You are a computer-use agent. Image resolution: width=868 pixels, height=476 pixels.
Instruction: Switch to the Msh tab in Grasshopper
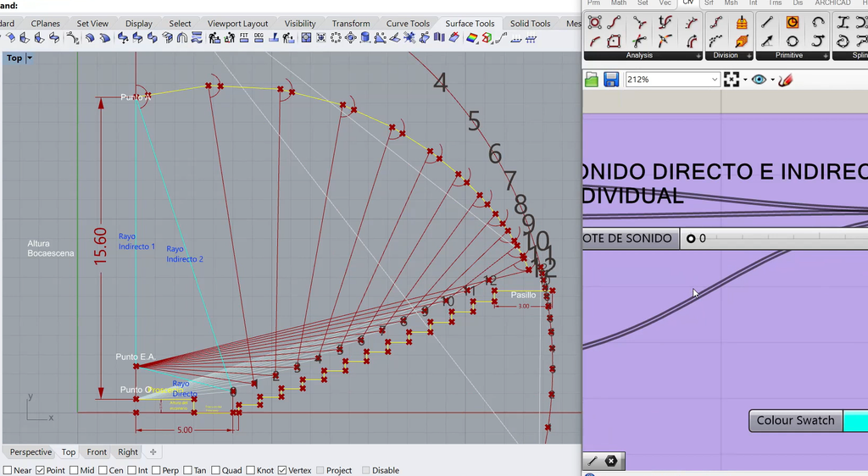click(x=731, y=3)
